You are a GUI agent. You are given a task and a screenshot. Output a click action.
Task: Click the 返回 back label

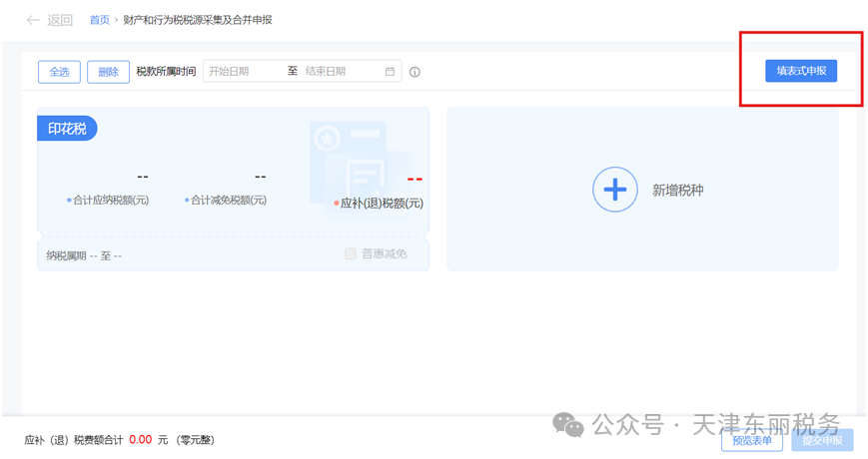click(60, 21)
